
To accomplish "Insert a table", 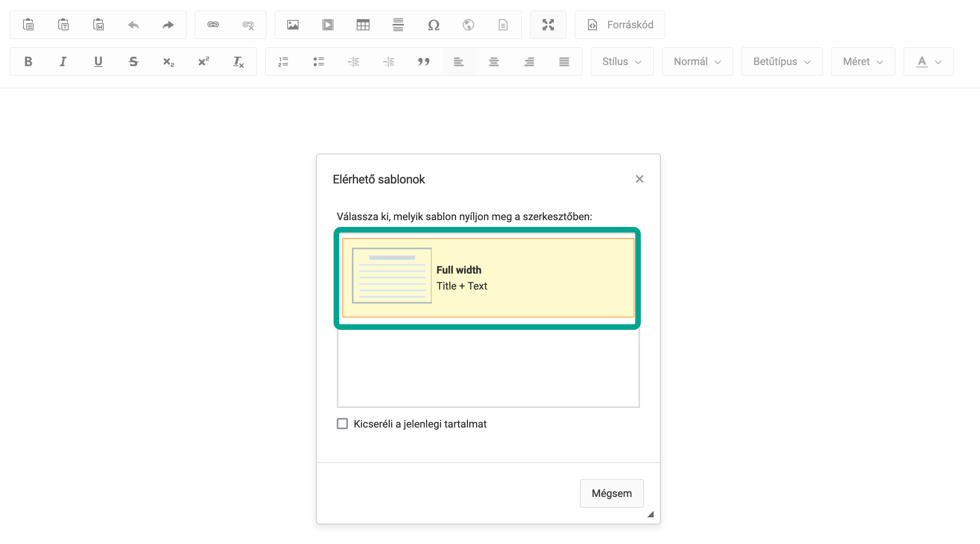I will 363,25.
